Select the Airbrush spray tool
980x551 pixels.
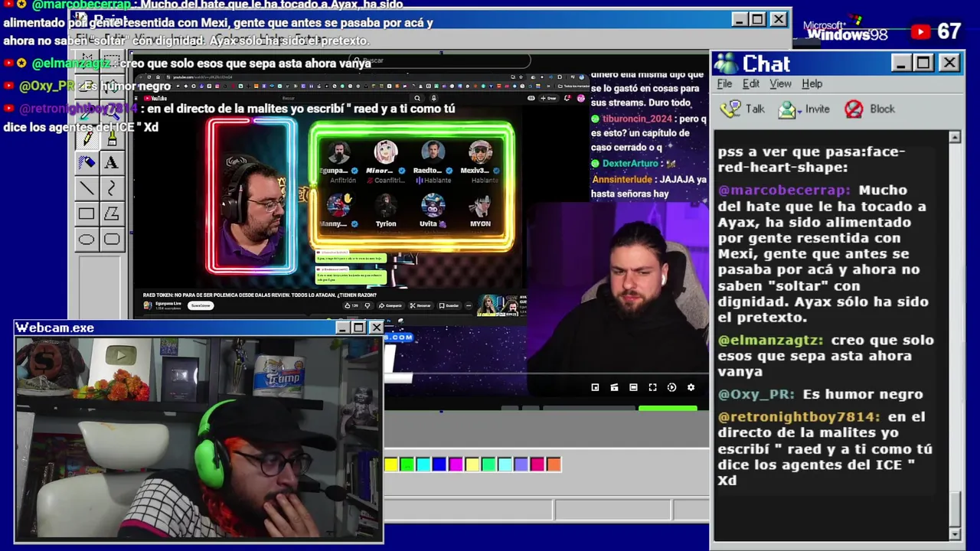(x=87, y=162)
